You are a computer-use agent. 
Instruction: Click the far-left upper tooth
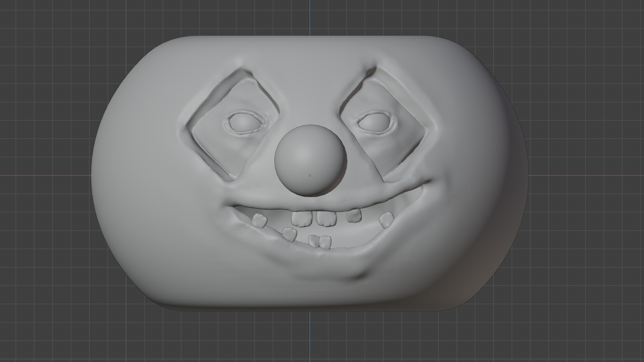tap(259, 221)
